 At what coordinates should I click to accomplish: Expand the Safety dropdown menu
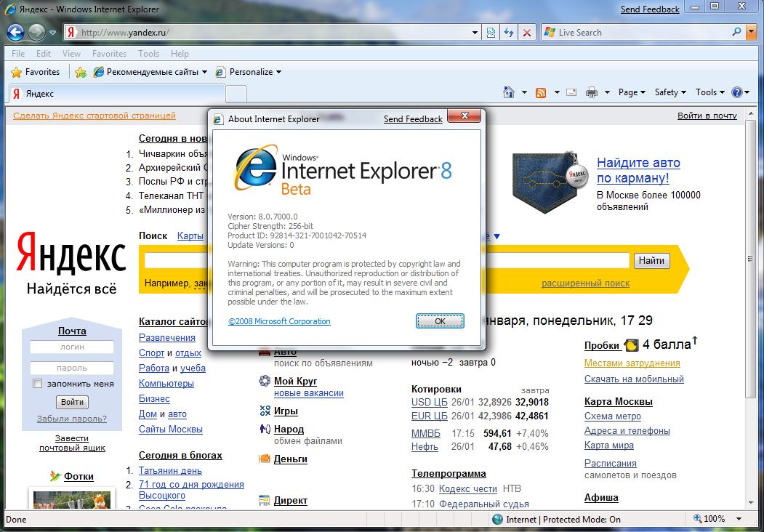670,92
